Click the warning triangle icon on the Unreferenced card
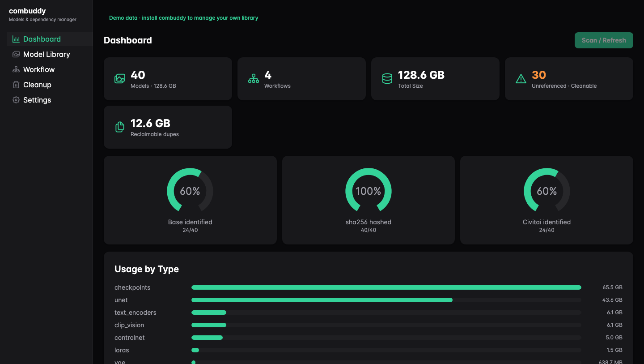Screen dimensions: 644x364 (521, 79)
